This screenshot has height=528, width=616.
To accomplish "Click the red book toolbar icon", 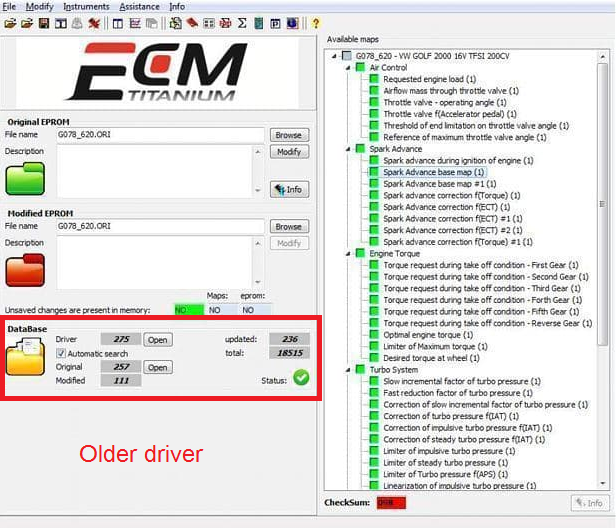I will click(192, 23).
